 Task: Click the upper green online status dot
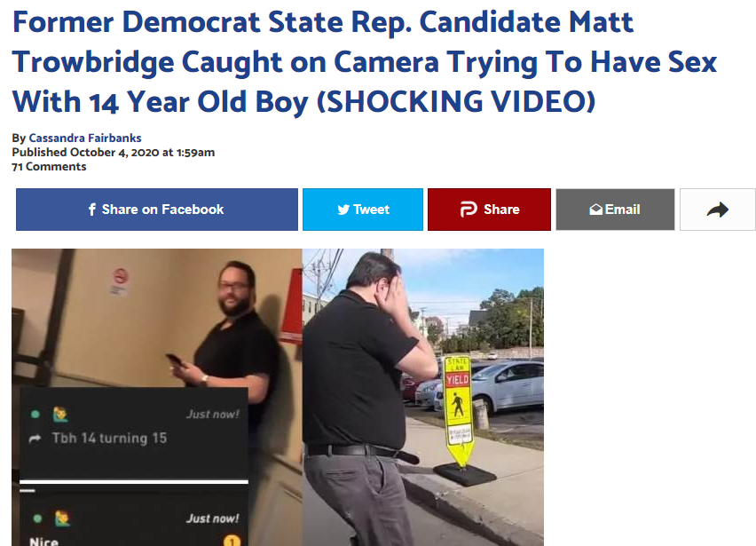(35, 415)
